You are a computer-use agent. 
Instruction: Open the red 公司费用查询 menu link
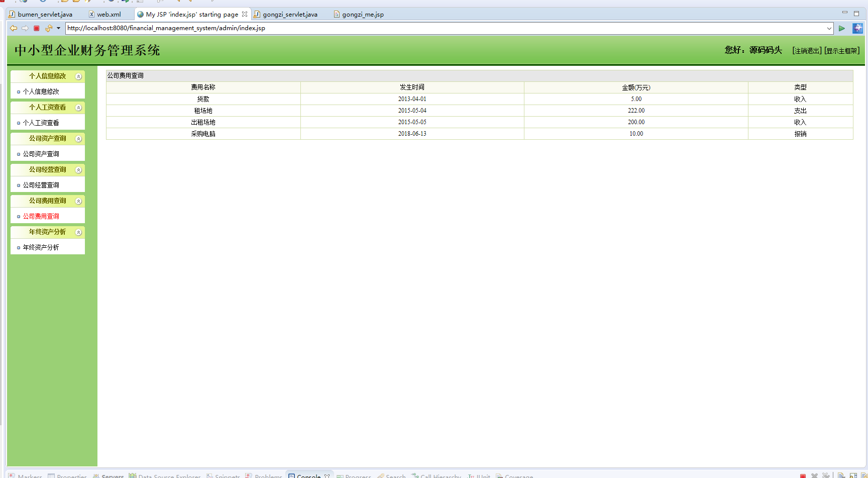41,216
